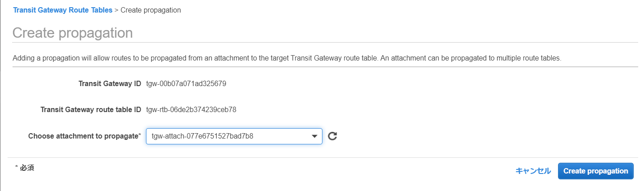Click the Create propagation page heading
Viewport: 644px width, 191px height.
tap(73, 33)
